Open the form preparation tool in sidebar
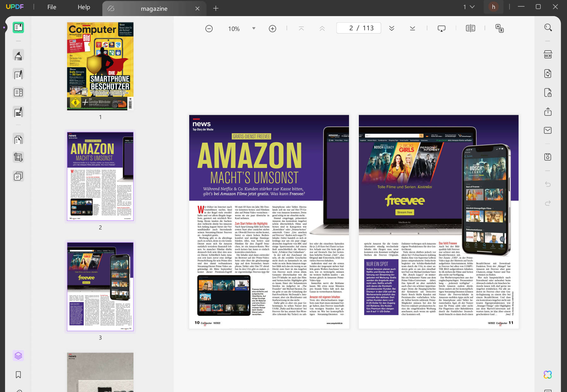Screen dimensions: 567x392 pos(18,92)
